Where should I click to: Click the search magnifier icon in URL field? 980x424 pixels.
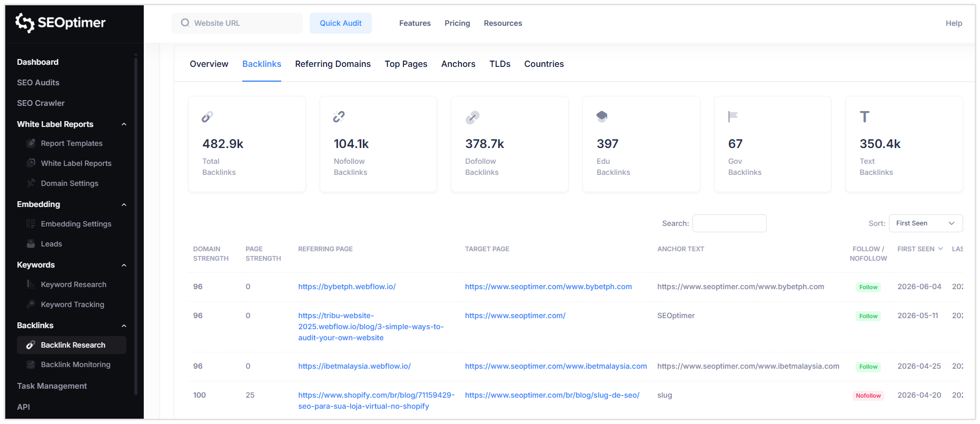pyautogui.click(x=185, y=23)
